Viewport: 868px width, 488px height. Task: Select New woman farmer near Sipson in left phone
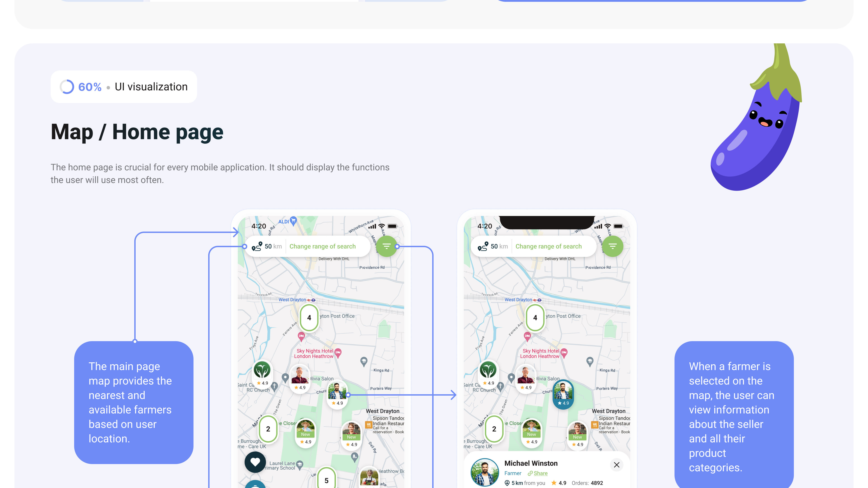pos(351,435)
